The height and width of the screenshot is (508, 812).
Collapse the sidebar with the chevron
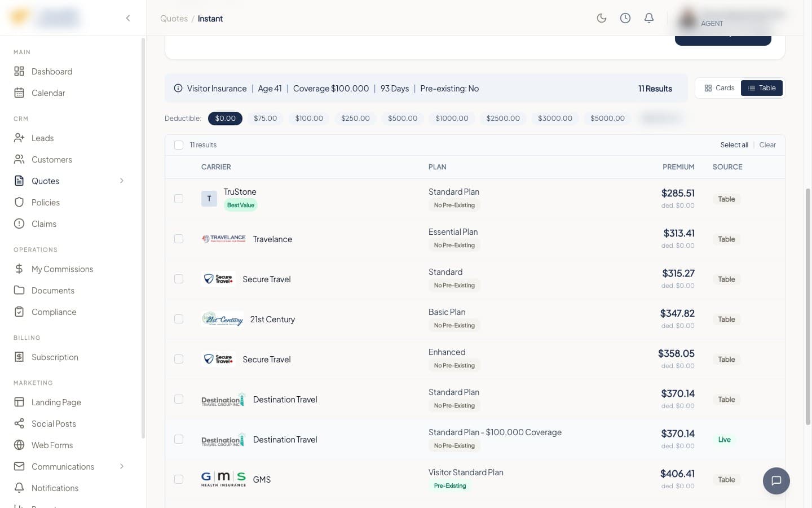pos(128,18)
